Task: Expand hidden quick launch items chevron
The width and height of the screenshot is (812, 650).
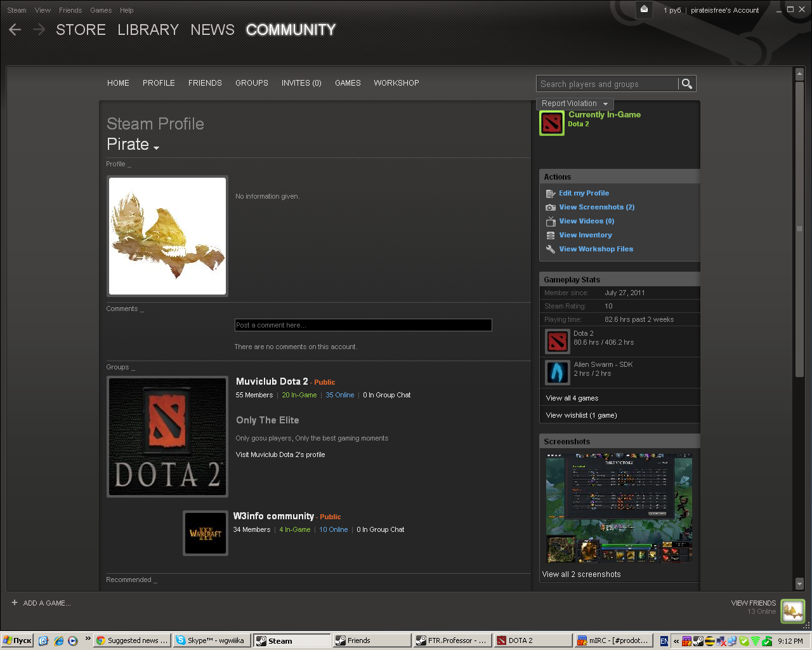Action: [x=88, y=639]
